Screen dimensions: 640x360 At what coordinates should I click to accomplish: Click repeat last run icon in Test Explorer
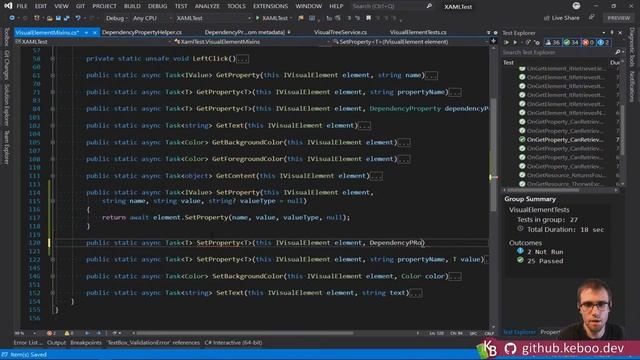click(528, 42)
